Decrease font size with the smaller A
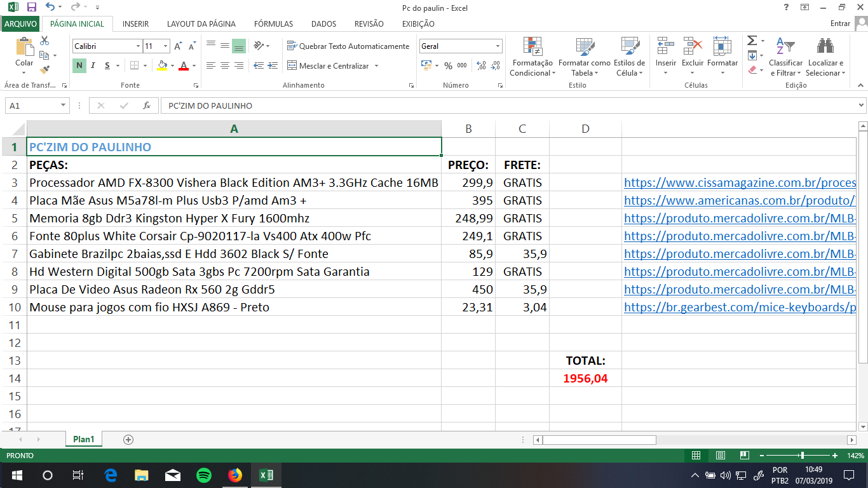Viewport: 868px width, 488px height. coord(191,46)
